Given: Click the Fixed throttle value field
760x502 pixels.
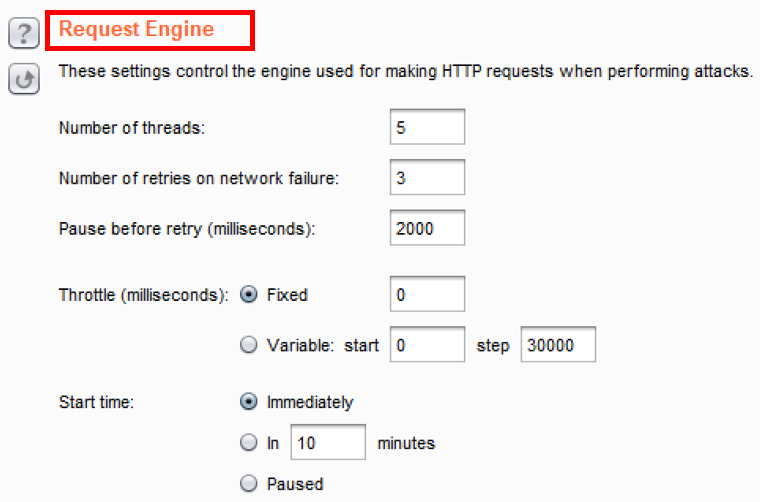Looking at the screenshot, I should 428,295.
